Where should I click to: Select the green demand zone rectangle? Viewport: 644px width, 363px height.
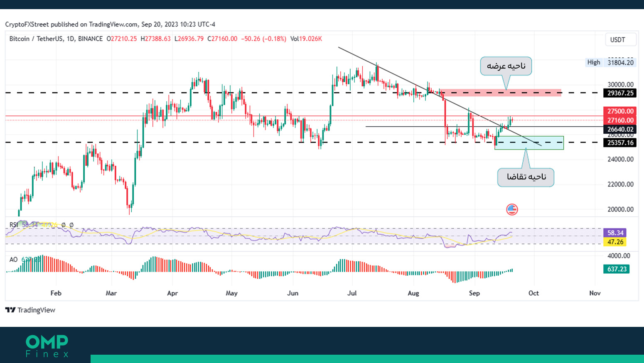tap(529, 143)
